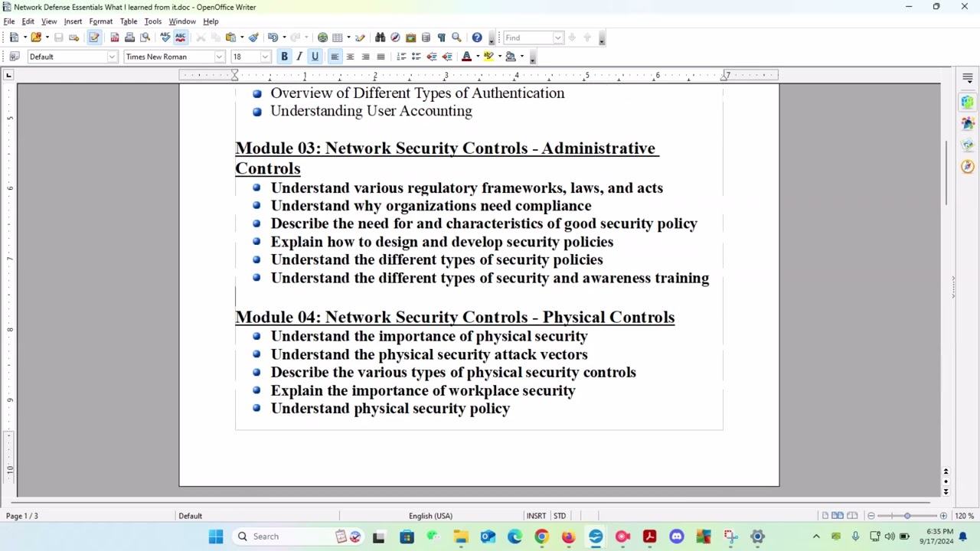Image resolution: width=980 pixels, height=551 pixels.
Task: Enable Align Left paragraph button
Action: 335,57
